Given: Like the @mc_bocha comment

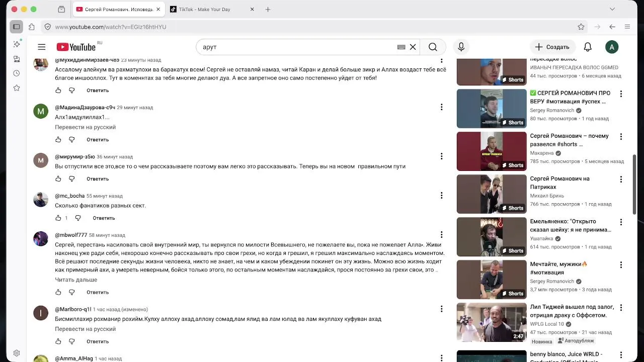Looking at the screenshot, I should point(58,218).
